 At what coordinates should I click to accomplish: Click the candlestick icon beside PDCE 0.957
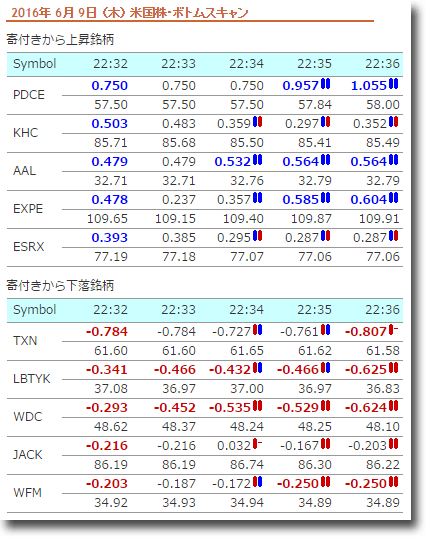tap(326, 84)
